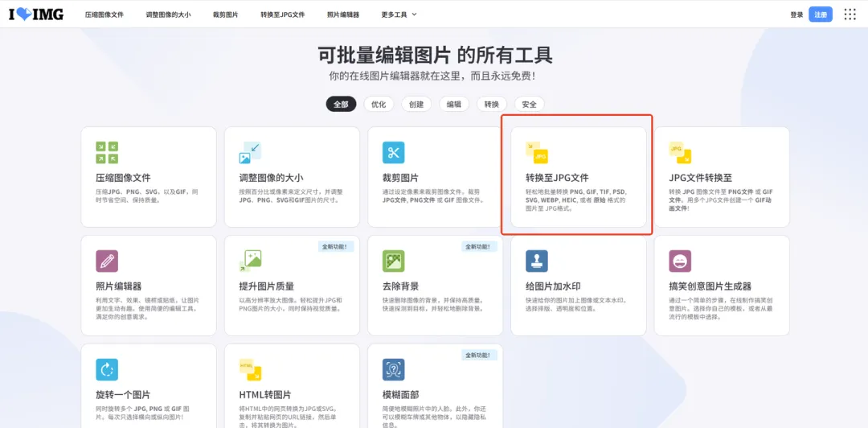The height and width of the screenshot is (428, 868).
Task: Click 全新功能! badge on 模糊面部 card
Action: tap(479, 356)
